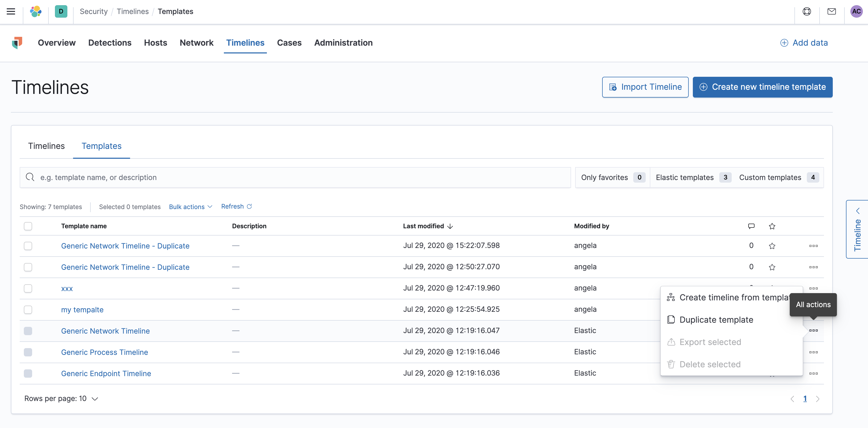This screenshot has width=868, height=428.
Task: Expand the Rows per page selector
Action: click(x=61, y=399)
